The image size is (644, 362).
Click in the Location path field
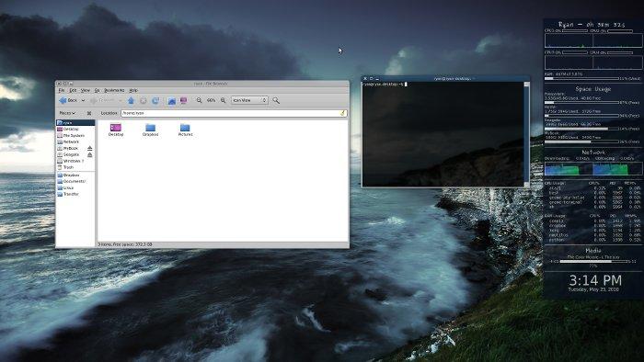click(x=234, y=113)
